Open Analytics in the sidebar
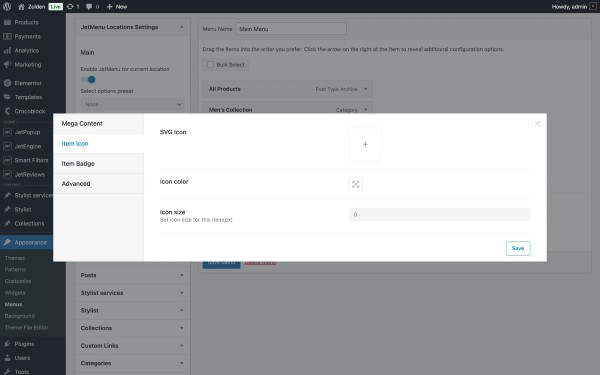This screenshot has width=600, height=375. click(x=26, y=51)
